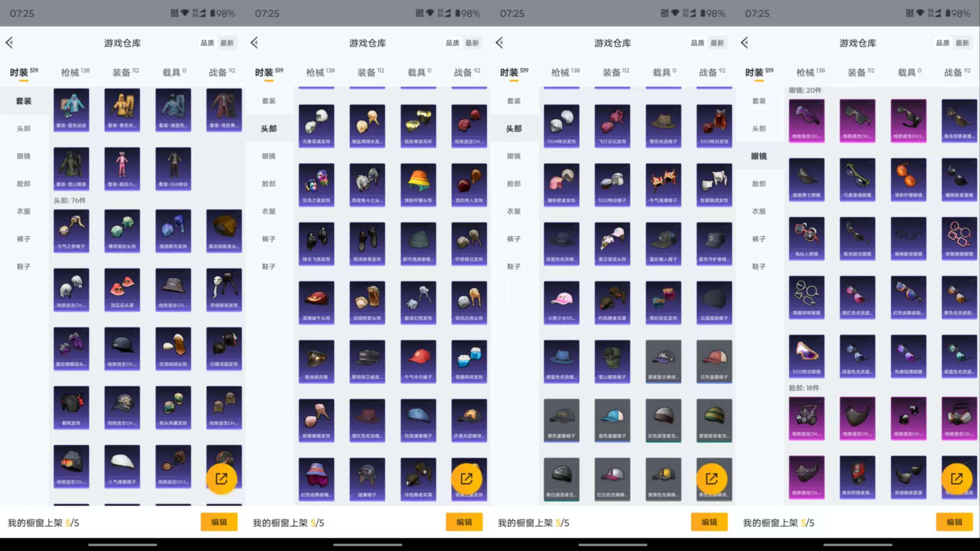This screenshot has width=980, height=551.
Task: Select the gray 黑色童趣帽子 cap card
Action: tap(561, 420)
